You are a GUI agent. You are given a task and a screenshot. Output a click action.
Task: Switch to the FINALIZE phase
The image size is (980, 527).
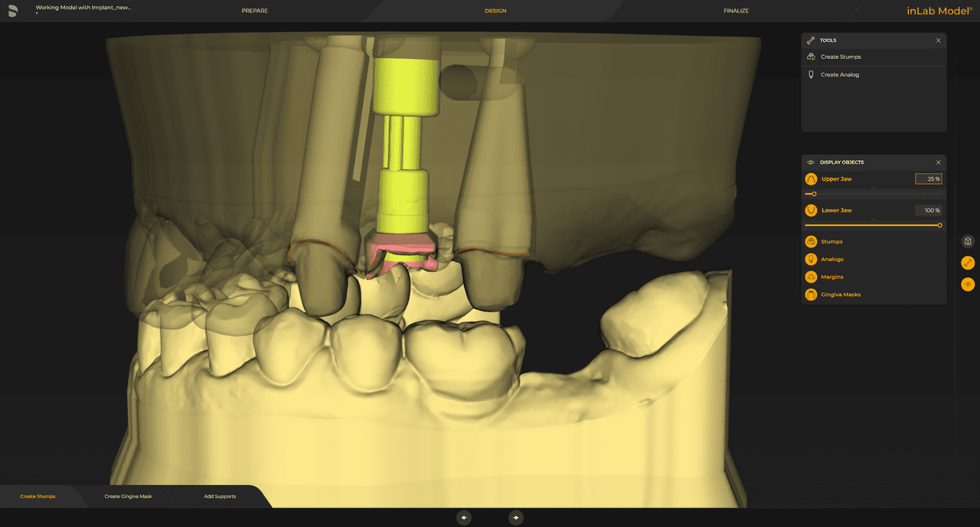coord(736,11)
